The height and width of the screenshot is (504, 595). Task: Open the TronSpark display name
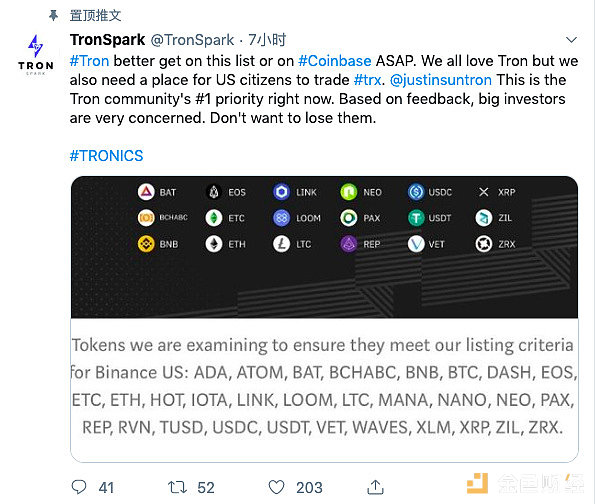point(107,39)
